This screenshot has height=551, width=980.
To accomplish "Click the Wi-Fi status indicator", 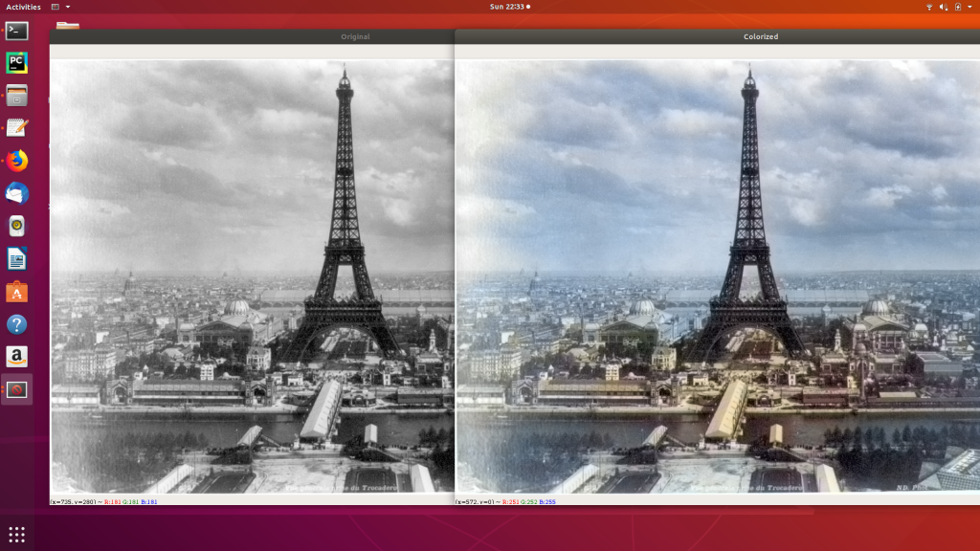I will 930,7.
